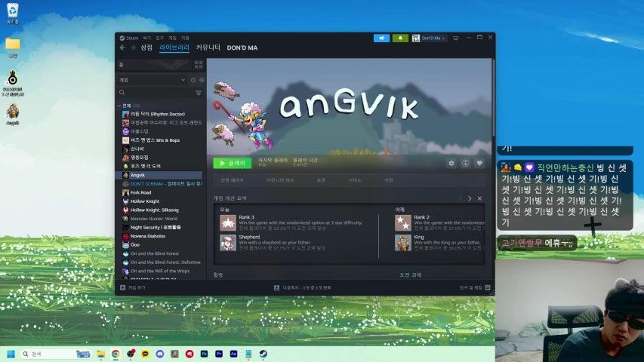Screen dimensions: 644x362
Task: Open the Rank 2 achievement thumbnail
Action: tap(403, 223)
